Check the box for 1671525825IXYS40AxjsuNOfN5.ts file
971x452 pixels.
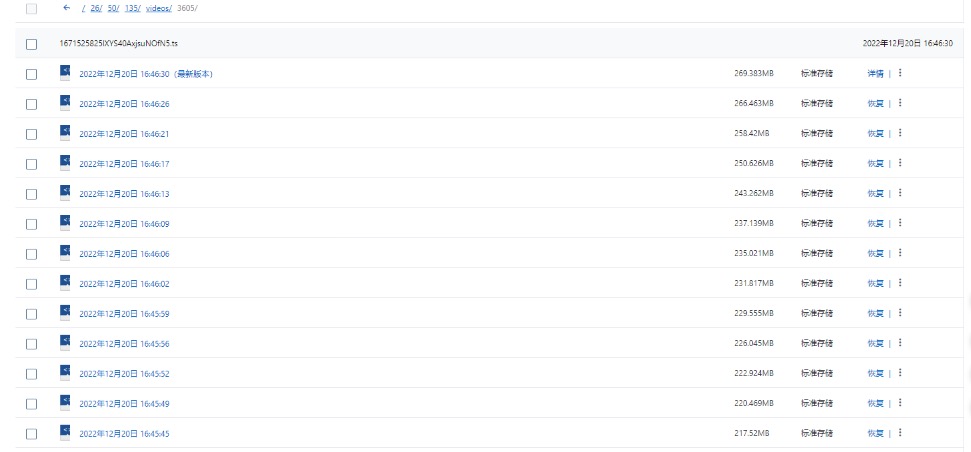click(32, 44)
